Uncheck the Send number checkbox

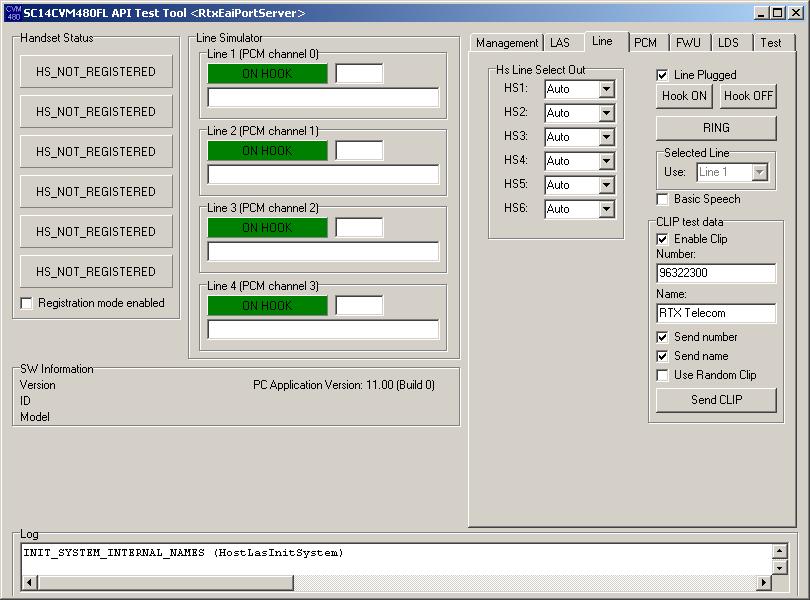[662, 337]
